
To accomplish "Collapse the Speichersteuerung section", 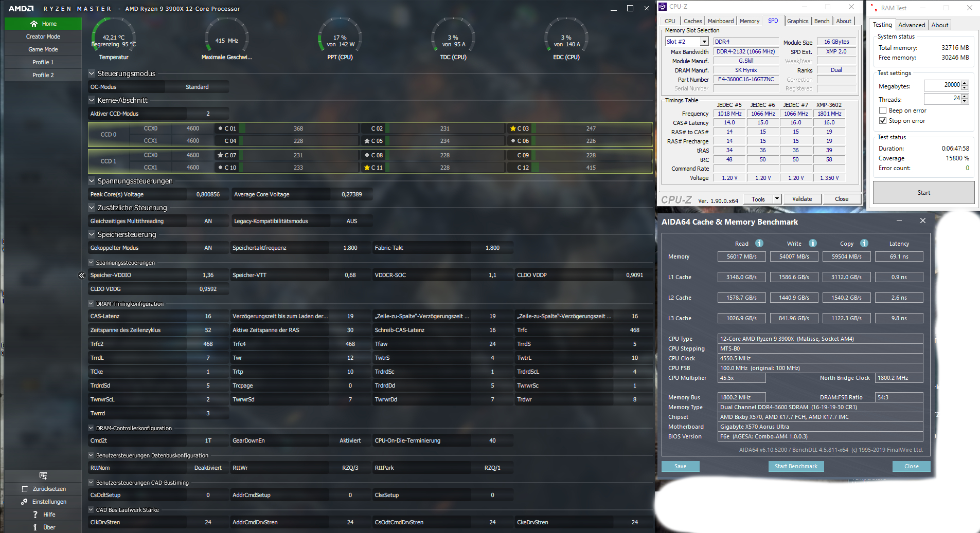I will tap(92, 234).
